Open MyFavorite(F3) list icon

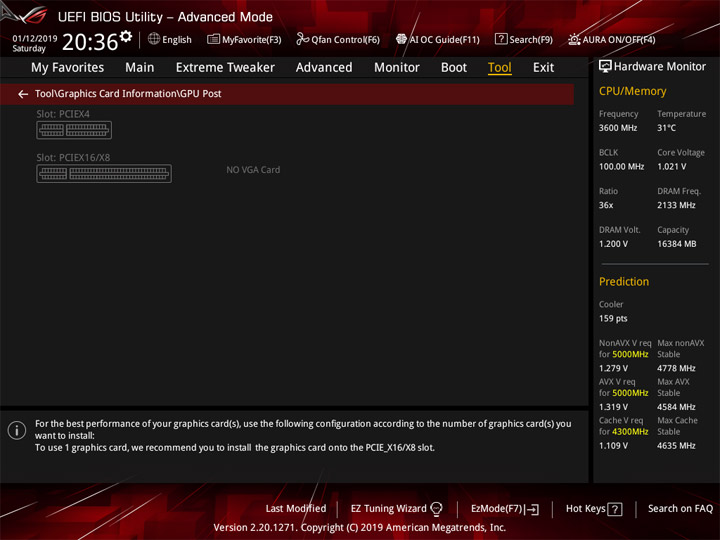coord(213,39)
